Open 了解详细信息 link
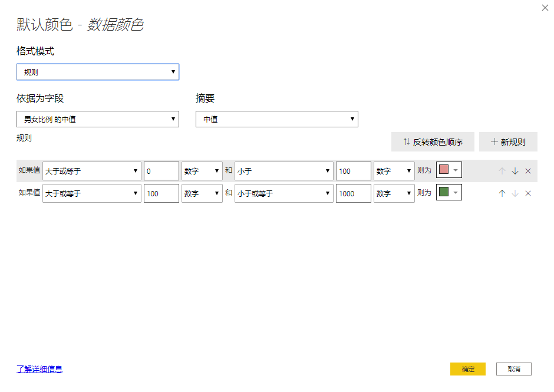The image size is (554, 392). point(39,369)
